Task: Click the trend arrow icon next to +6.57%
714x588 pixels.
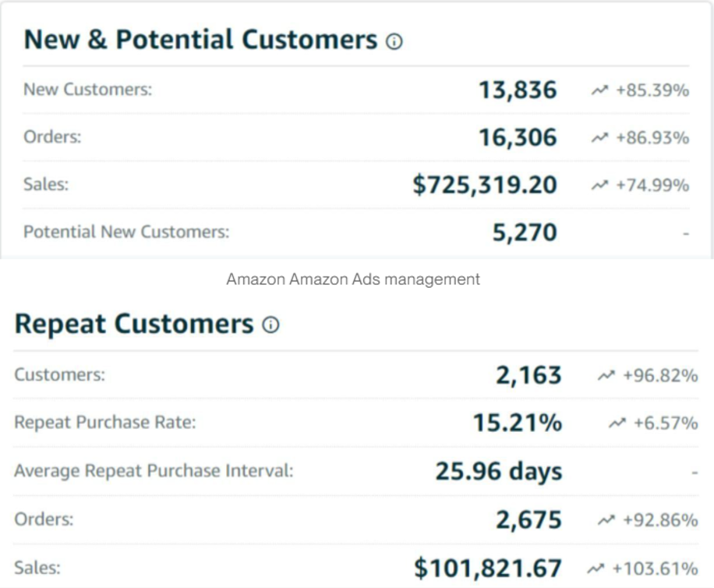Action: [617, 423]
